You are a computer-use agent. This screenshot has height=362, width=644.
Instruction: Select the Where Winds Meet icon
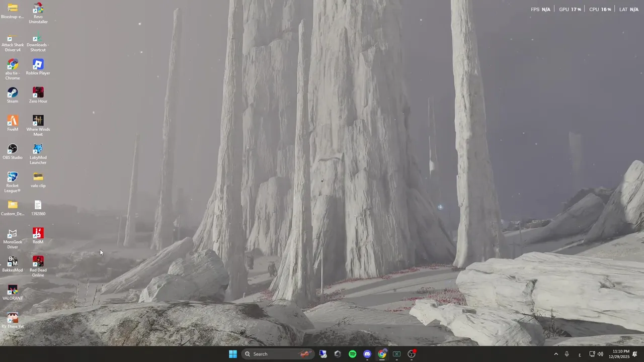tap(38, 126)
